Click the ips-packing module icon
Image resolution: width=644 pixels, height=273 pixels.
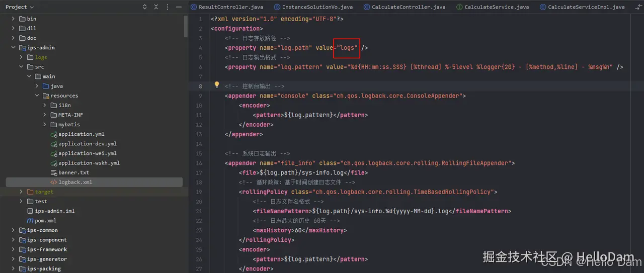22,268
